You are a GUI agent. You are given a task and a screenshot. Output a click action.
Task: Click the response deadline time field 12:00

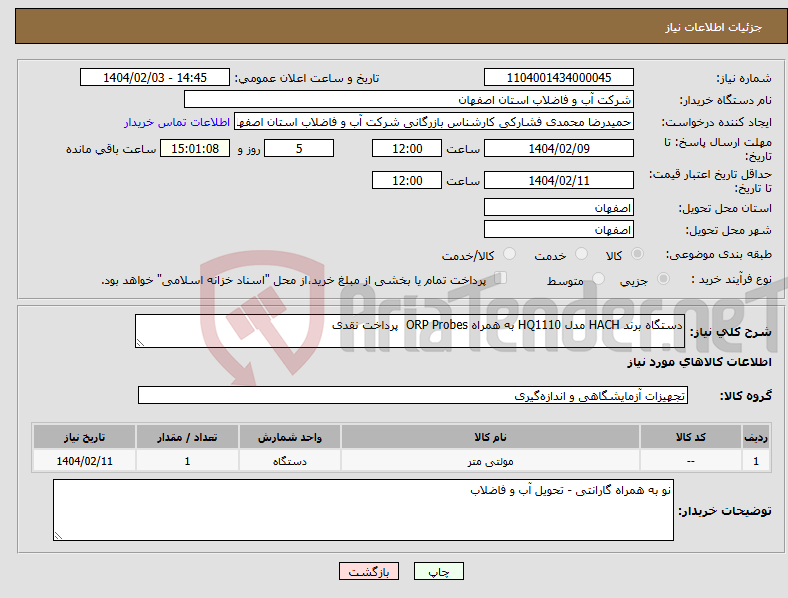tap(407, 148)
